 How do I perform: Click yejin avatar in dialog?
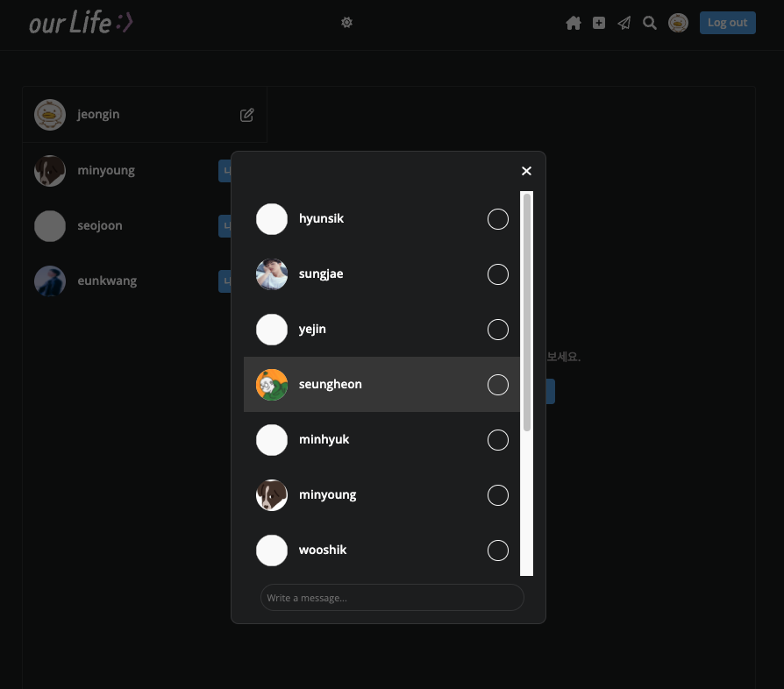point(272,330)
